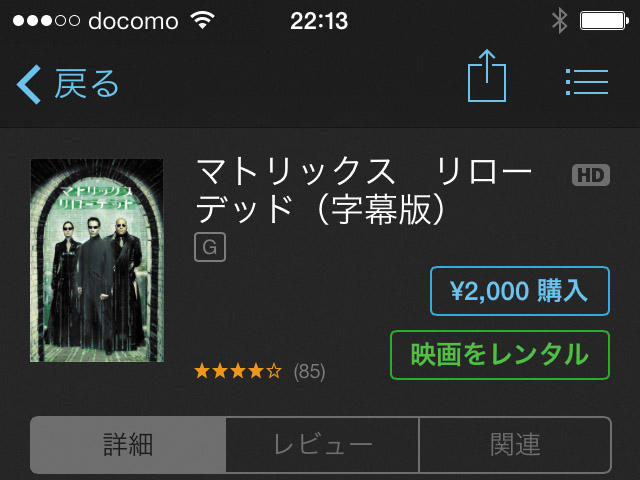Switch to the レビュー tab

pyautogui.click(x=322, y=444)
